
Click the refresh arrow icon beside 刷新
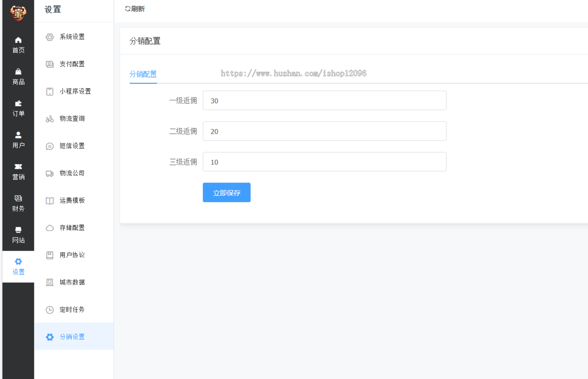pyautogui.click(x=128, y=9)
